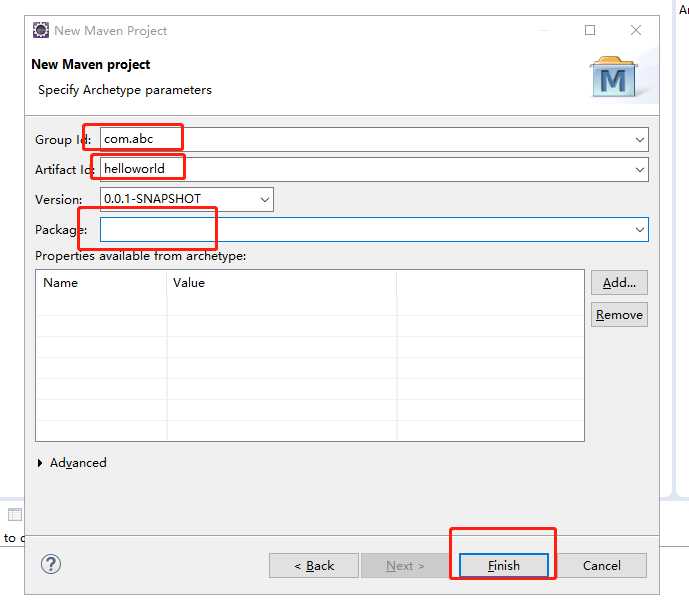The height and width of the screenshot is (602, 689).
Task: Open the Package dropdown arrow
Action: [x=639, y=229]
